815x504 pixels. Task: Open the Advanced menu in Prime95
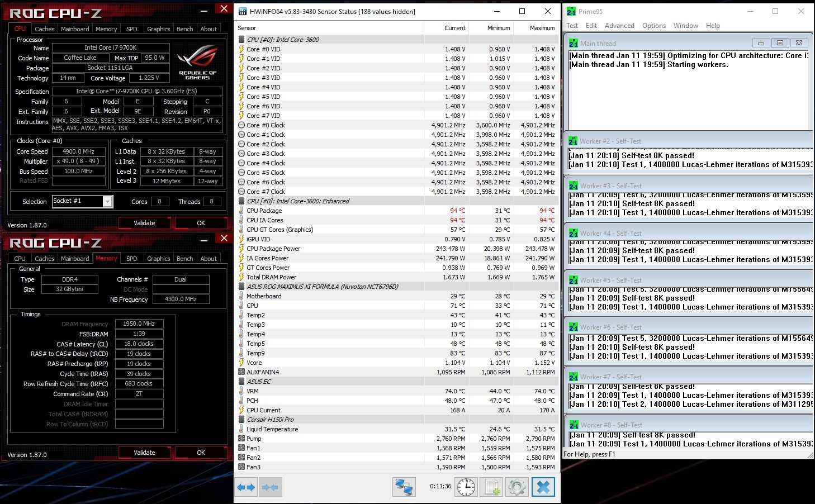coord(619,26)
